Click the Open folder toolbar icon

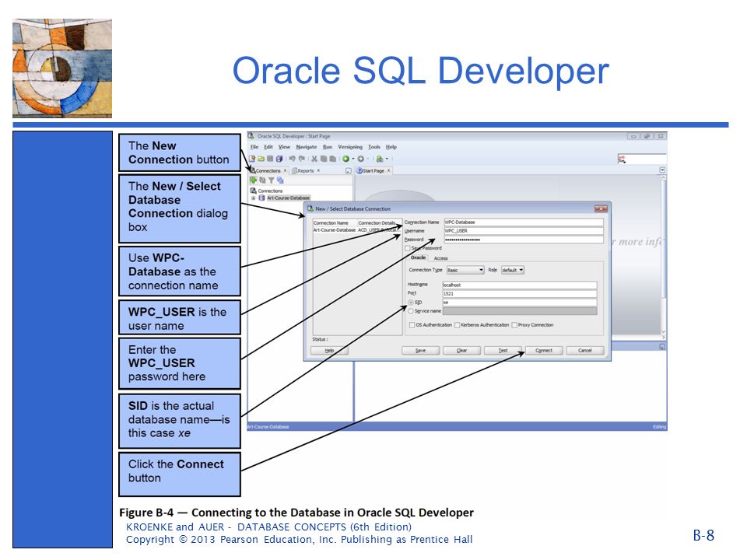pos(261,159)
